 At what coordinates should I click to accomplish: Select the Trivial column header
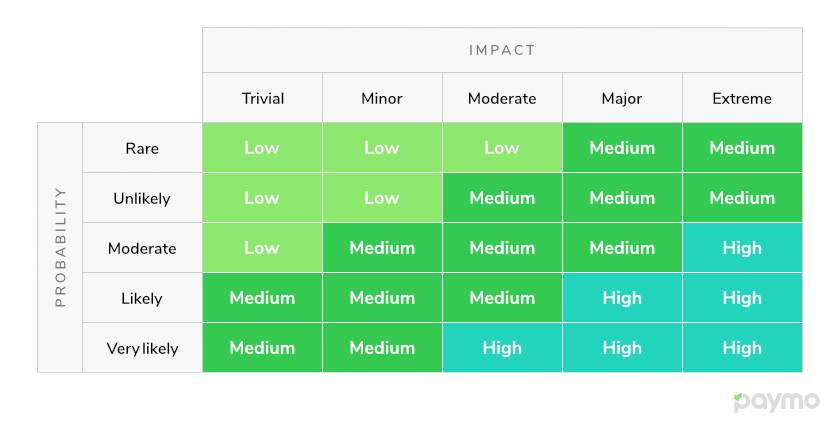262,98
